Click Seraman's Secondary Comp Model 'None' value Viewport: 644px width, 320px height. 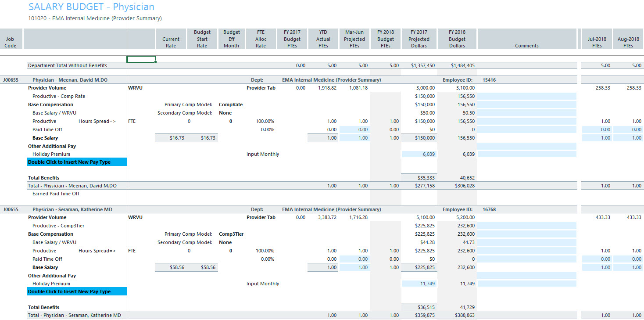click(225, 242)
